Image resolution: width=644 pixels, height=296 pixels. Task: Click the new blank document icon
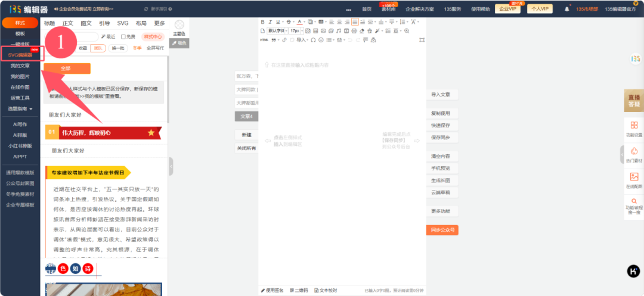coord(263,31)
